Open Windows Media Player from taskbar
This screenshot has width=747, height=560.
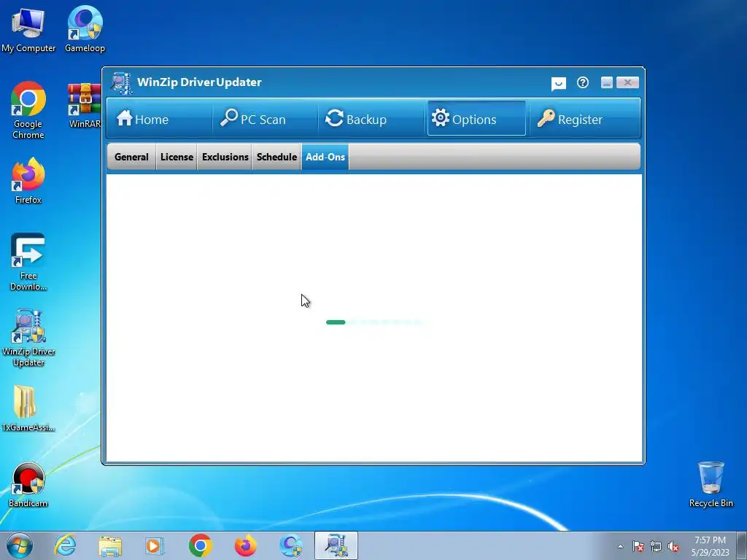point(155,545)
